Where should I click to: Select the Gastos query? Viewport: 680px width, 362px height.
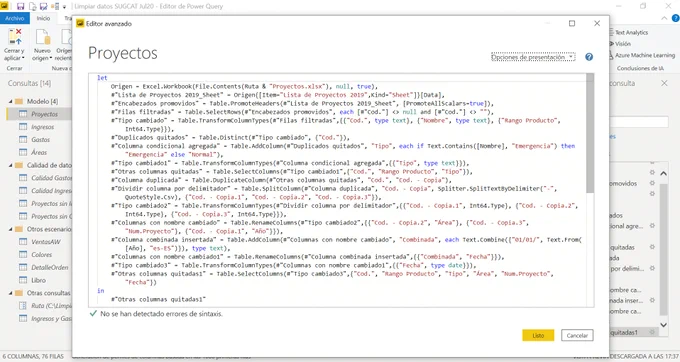tap(40, 140)
